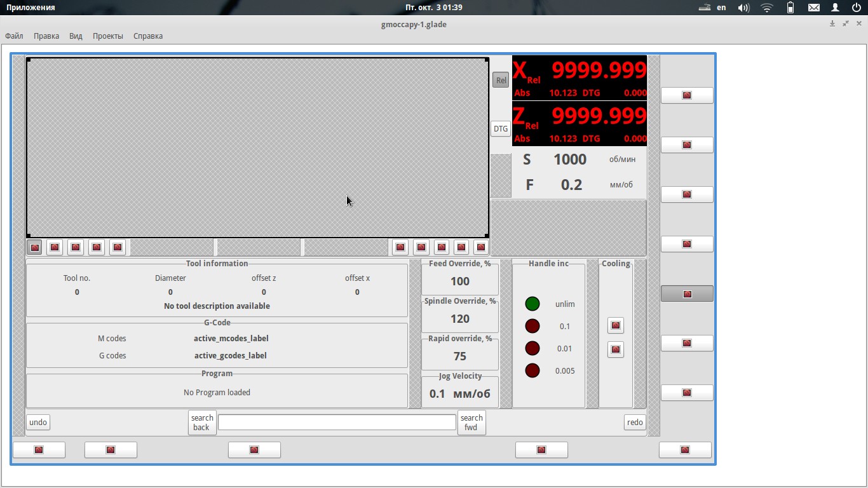Select the 0.01 handle increment LED
Viewport: 868px width, 488px height.
coord(532,348)
